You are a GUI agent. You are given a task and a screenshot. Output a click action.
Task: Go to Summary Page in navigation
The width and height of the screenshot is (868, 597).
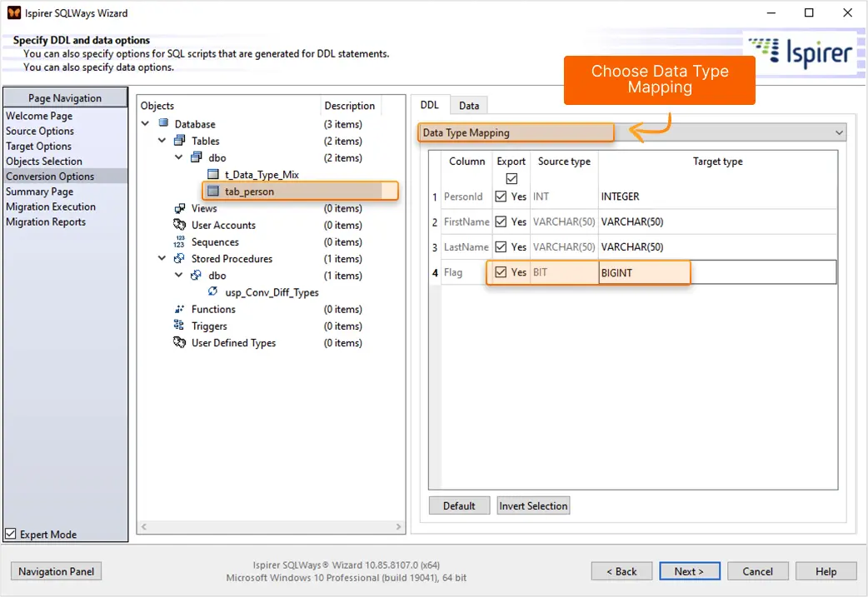(x=39, y=192)
